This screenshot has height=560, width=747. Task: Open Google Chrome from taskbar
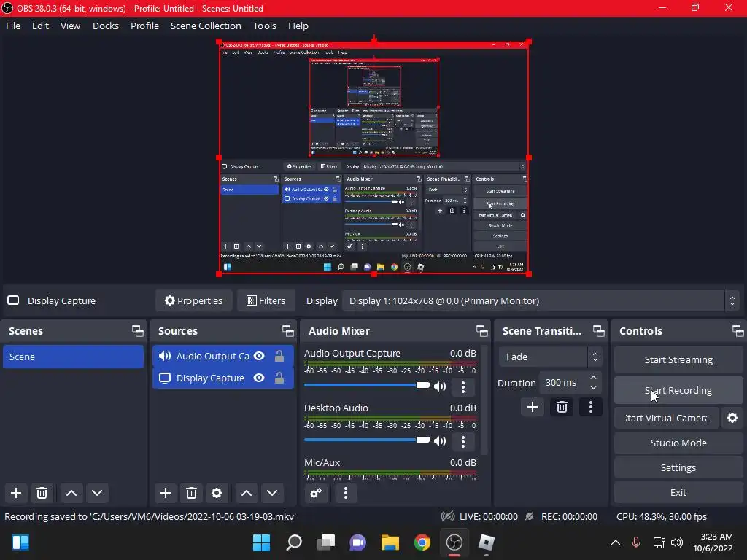tap(422, 542)
